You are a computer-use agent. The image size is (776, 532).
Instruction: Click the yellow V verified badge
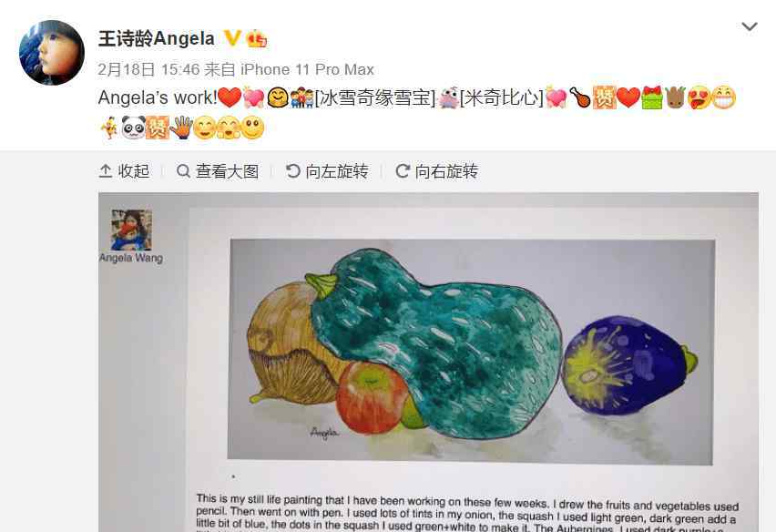[x=231, y=37]
